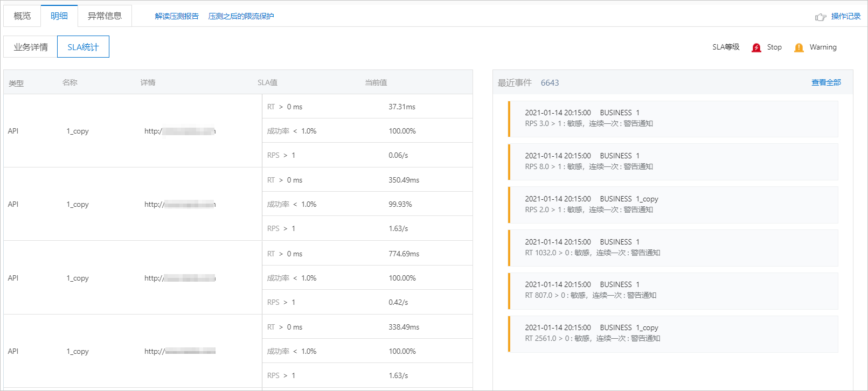Select the event RPS 3.0 > 1
This screenshot has width=868, height=391.
673,118
